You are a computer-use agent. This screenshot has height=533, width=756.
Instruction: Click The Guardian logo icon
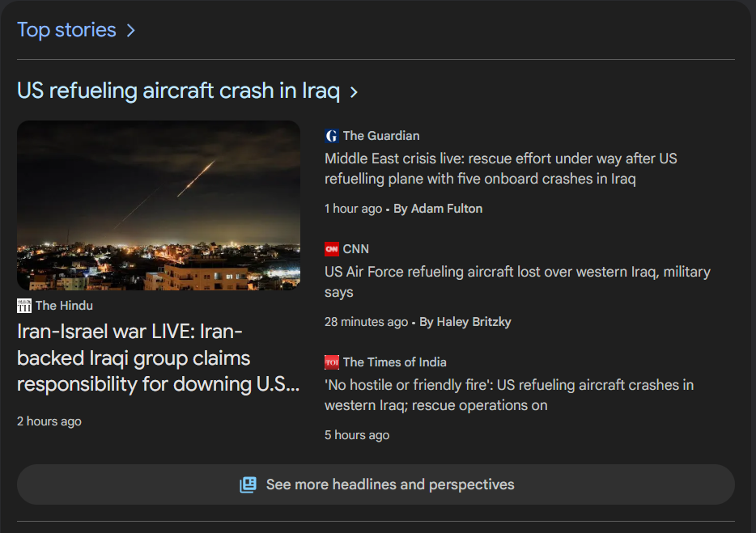tap(331, 136)
